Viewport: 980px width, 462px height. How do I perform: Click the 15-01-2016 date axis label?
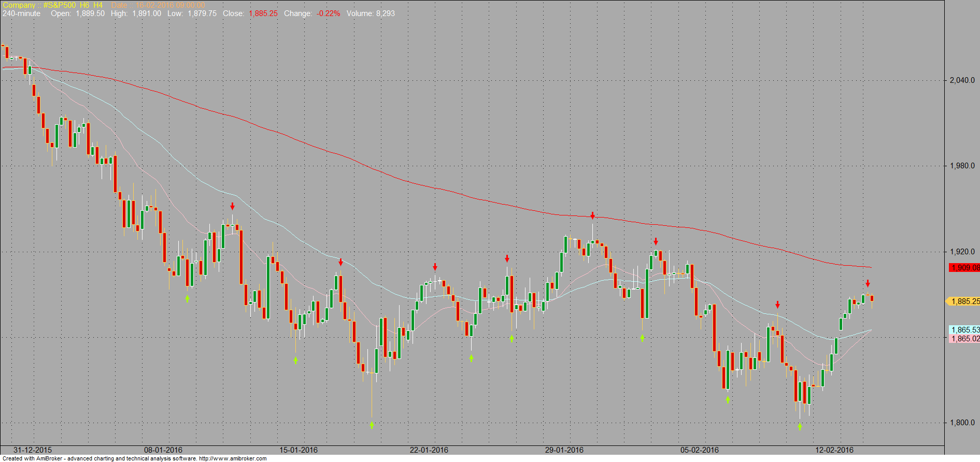[299, 450]
